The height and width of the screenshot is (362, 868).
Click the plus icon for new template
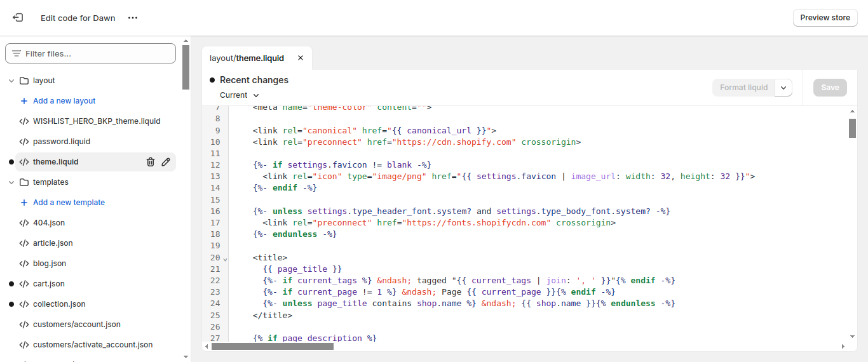(24, 203)
